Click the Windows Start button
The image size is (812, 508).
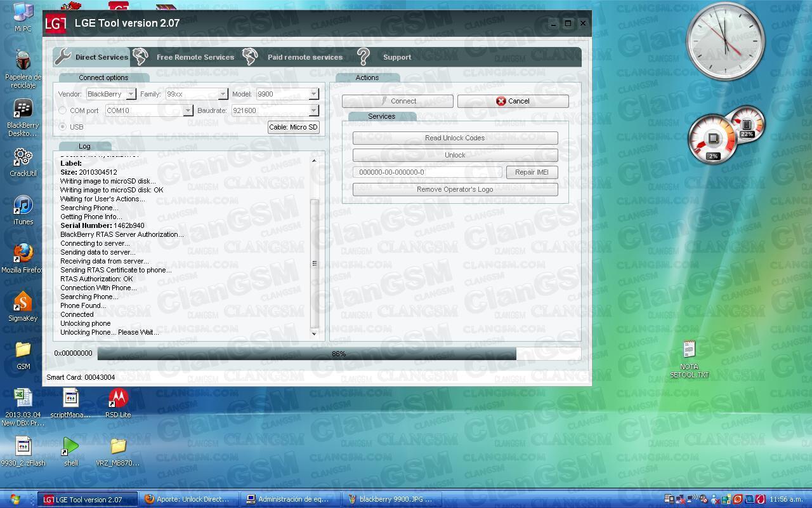(15, 499)
